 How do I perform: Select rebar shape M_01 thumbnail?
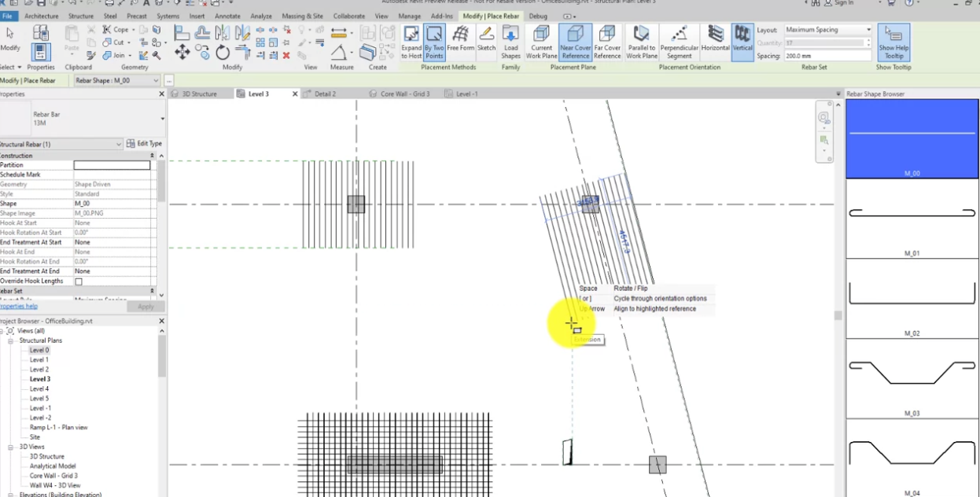[x=912, y=219]
